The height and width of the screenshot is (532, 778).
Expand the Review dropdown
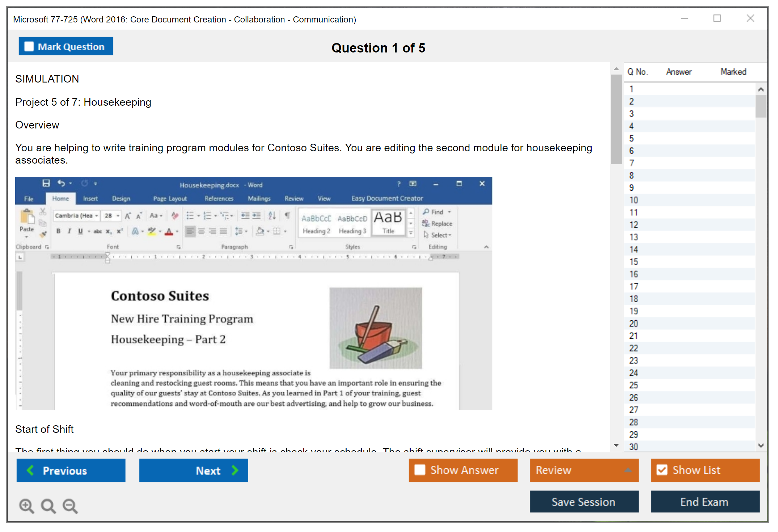[628, 470]
